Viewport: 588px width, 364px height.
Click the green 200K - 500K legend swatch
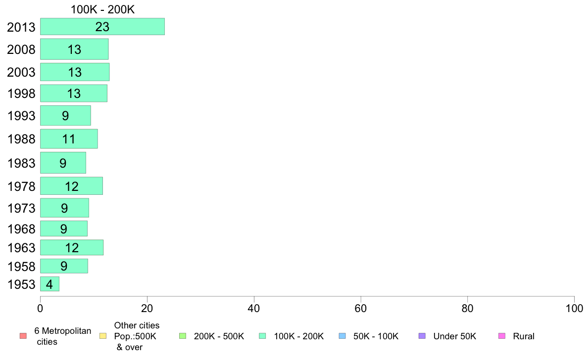tap(183, 336)
